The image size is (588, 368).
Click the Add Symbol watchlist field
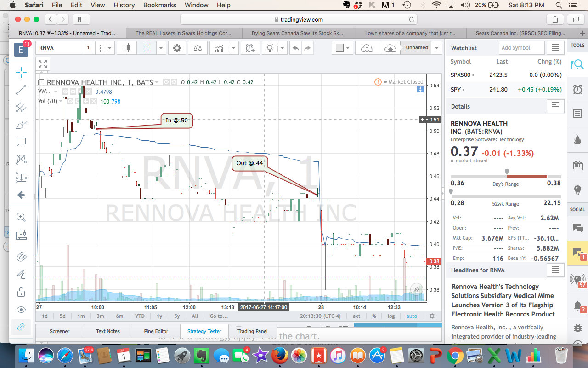[521, 48]
